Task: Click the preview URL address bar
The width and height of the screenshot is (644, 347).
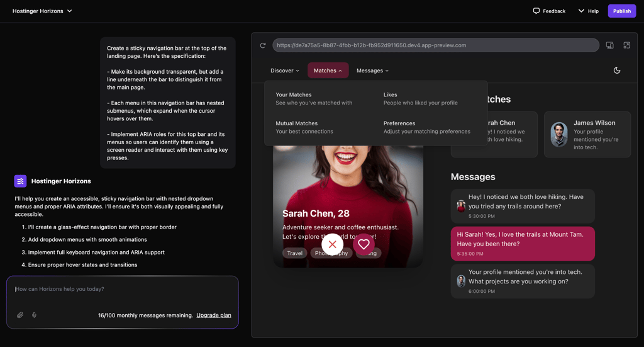Action: coord(436,45)
